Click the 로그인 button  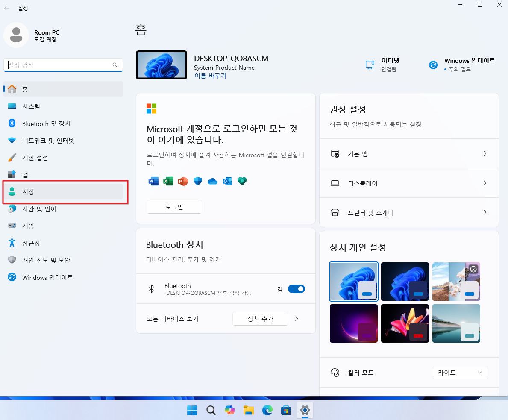[x=174, y=206]
